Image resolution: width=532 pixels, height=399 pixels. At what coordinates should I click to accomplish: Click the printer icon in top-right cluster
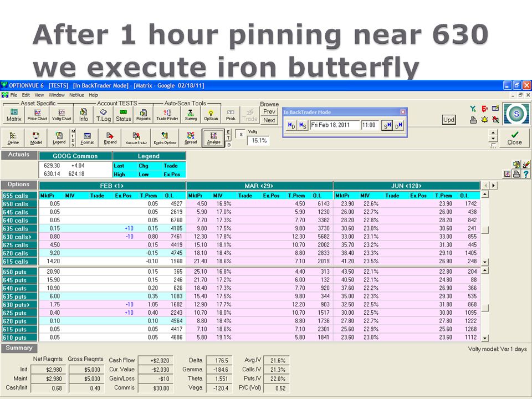tap(473, 120)
